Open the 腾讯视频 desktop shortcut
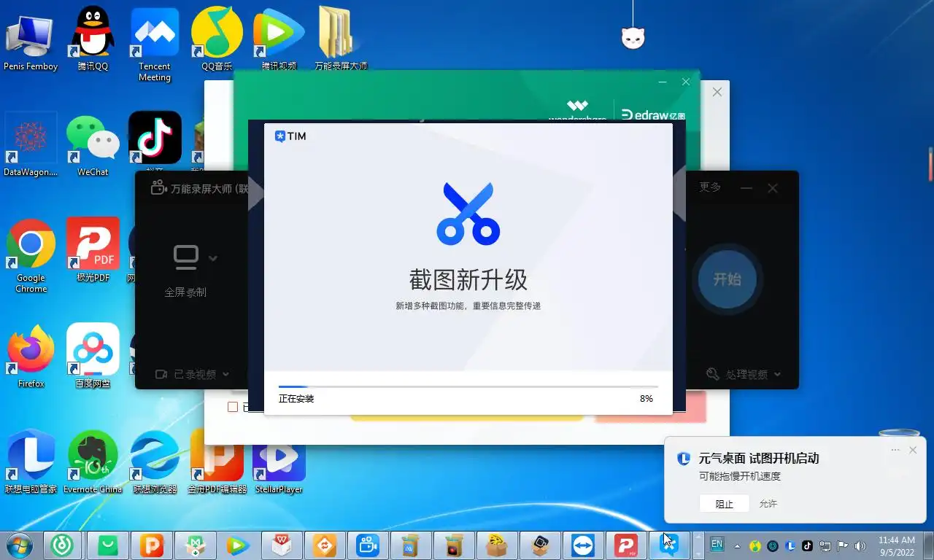Image resolution: width=934 pixels, height=560 pixels. coord(279,38)
